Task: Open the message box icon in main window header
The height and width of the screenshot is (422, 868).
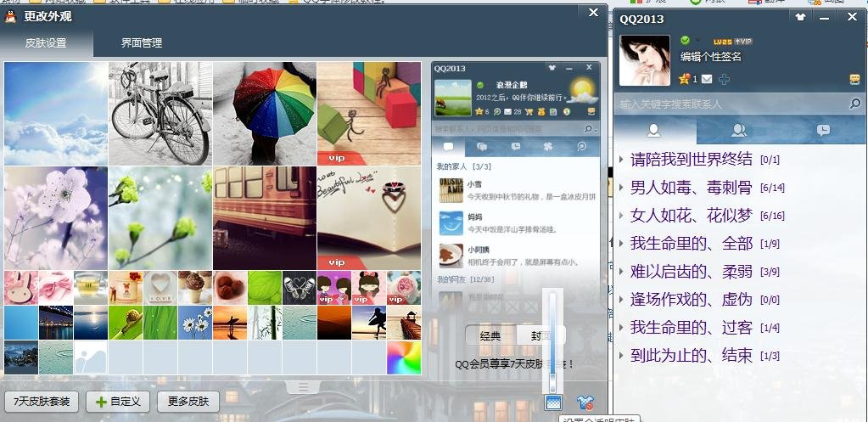Action: [x=854, y=80]
